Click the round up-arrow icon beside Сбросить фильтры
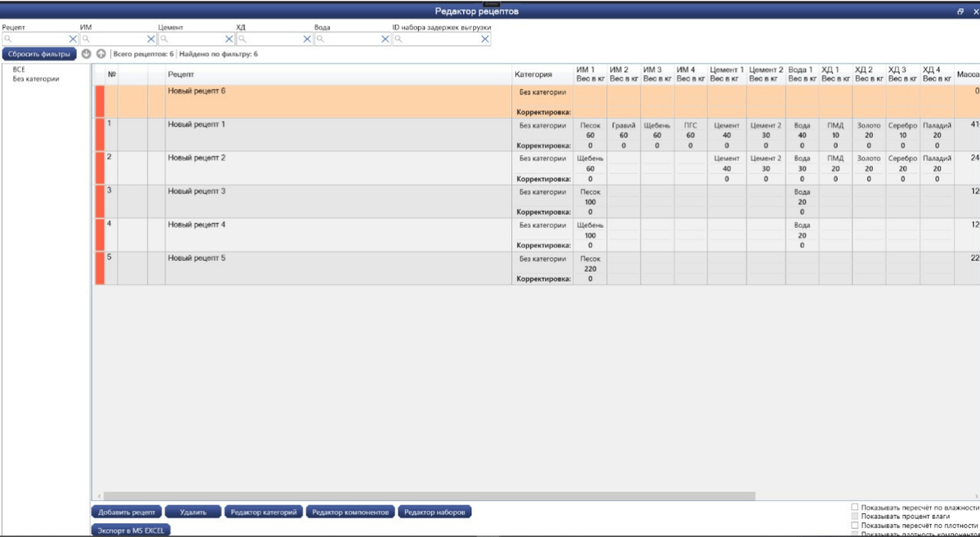 (x=100, y=54)
